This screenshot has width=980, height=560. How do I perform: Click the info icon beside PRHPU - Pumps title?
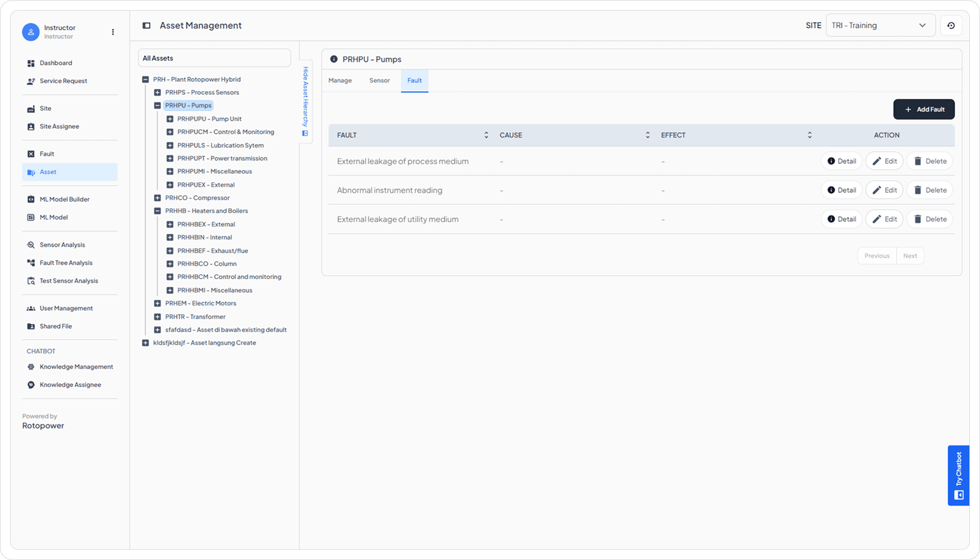(333, 59)
